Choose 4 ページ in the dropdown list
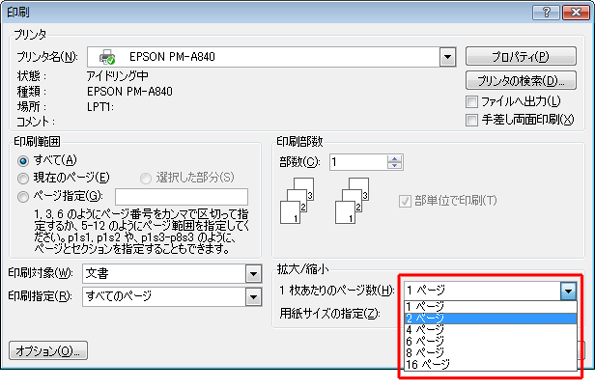Screen dimensions: 595x389 (x=491, y=330)
